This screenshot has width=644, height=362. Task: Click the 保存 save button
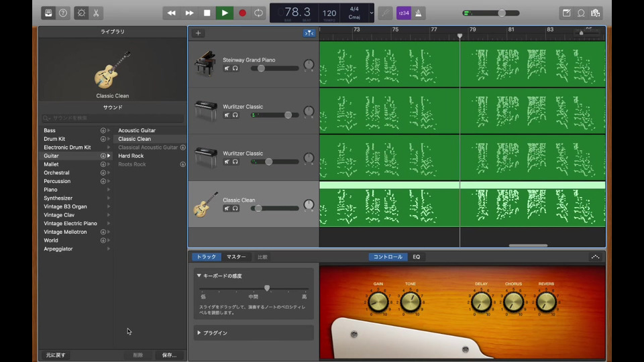[169, 355]
